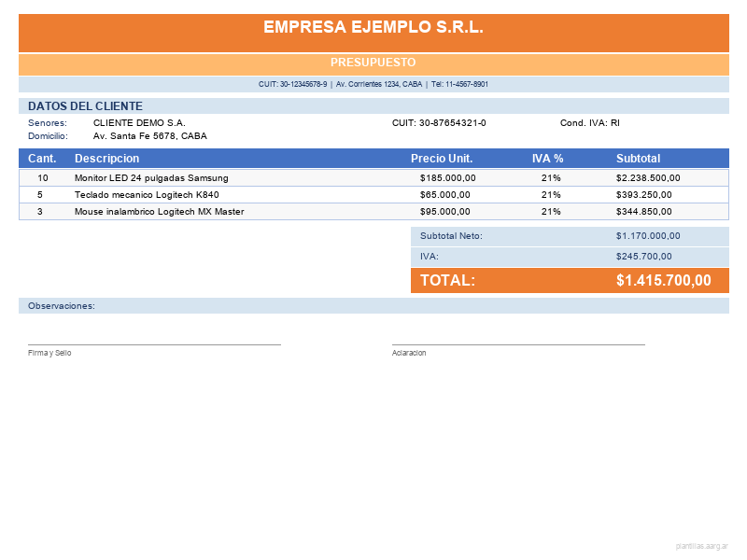Click the Aclaracion label
Image resolution: width=747 pixels, height=560 pixels.
click(409, 353)
